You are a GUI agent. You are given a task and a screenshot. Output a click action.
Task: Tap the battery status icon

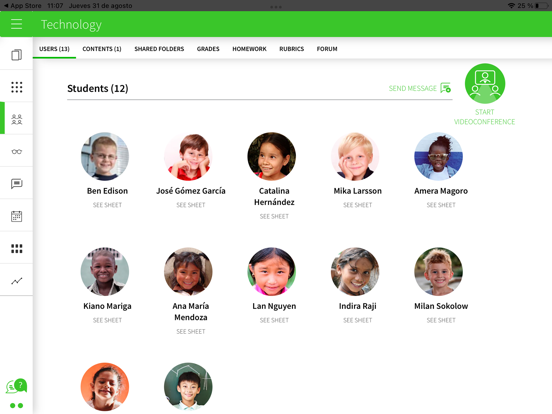[x=541, y=6]
